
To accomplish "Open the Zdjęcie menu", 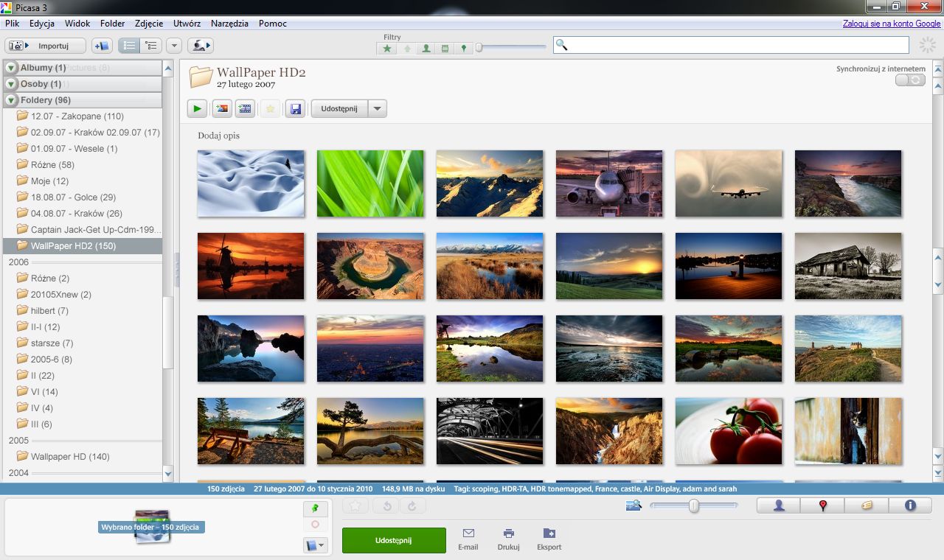I will tap(149, 23).
